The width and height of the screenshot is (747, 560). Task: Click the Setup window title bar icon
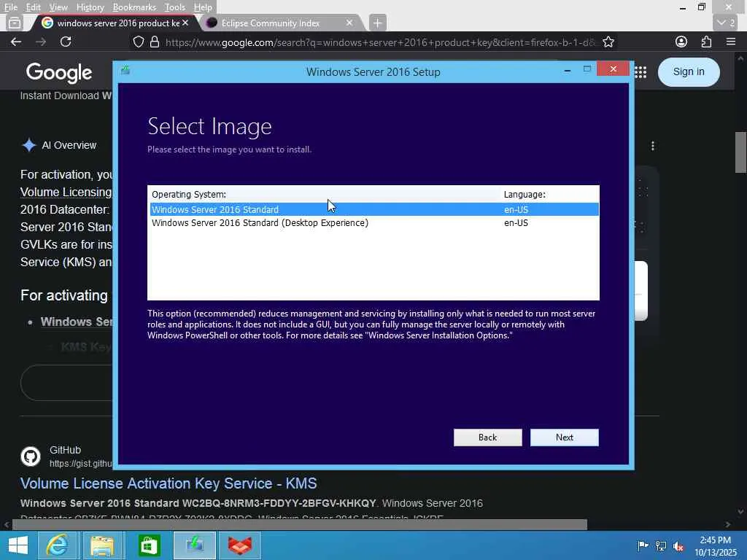point(125,71)
